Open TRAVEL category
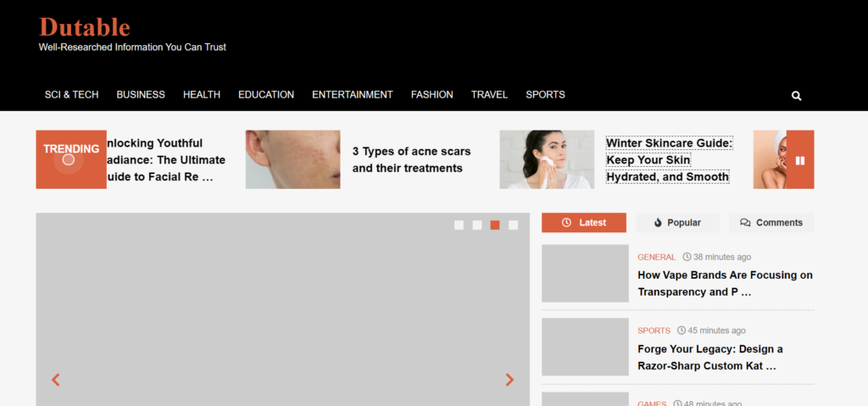The width and height of the screenshot is (868, 406). click(x=489, y=95)
